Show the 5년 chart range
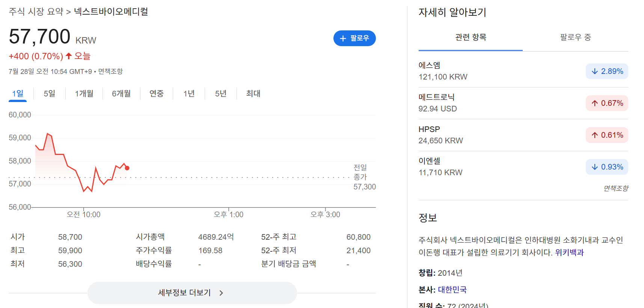Image resolution: width=644 pixels, height=308 pixels. pyautogui.click(x=221, y=94)
